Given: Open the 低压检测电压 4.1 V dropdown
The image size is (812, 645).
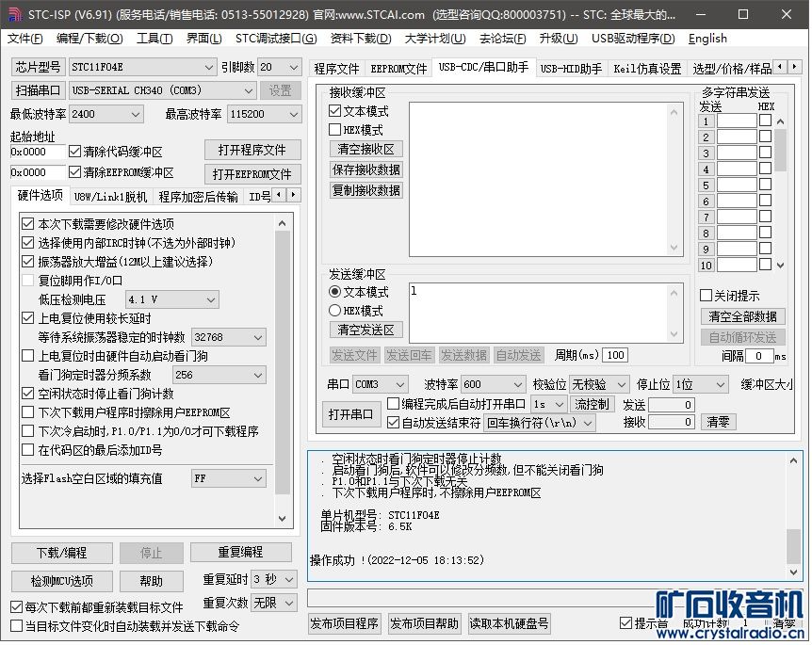Looking at the screenshot, I should [x=209, y=299].
